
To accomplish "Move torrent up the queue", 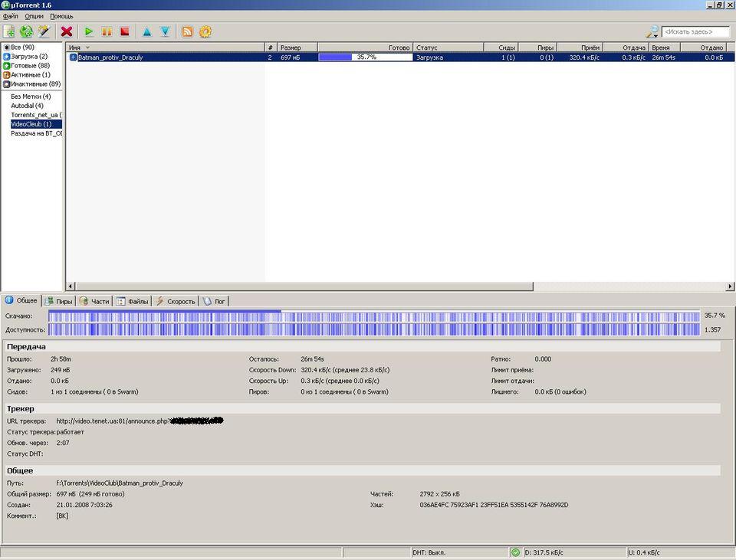I will point(146,31).
